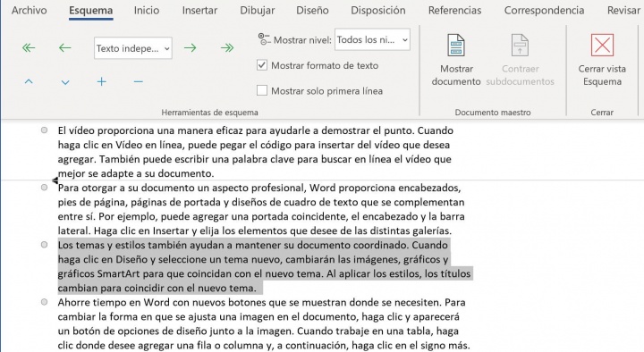Click the Mostrar documento icon

[456, 46]
